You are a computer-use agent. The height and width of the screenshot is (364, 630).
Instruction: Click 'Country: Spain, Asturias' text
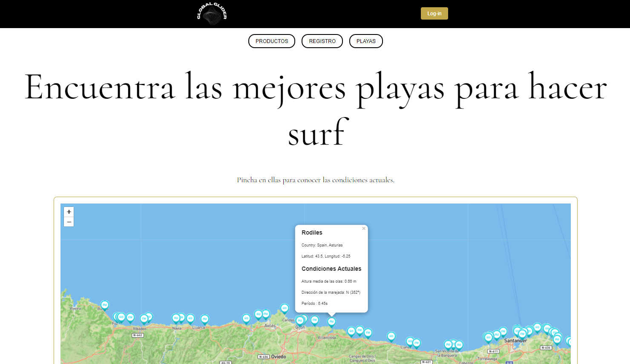coord(322,245)
